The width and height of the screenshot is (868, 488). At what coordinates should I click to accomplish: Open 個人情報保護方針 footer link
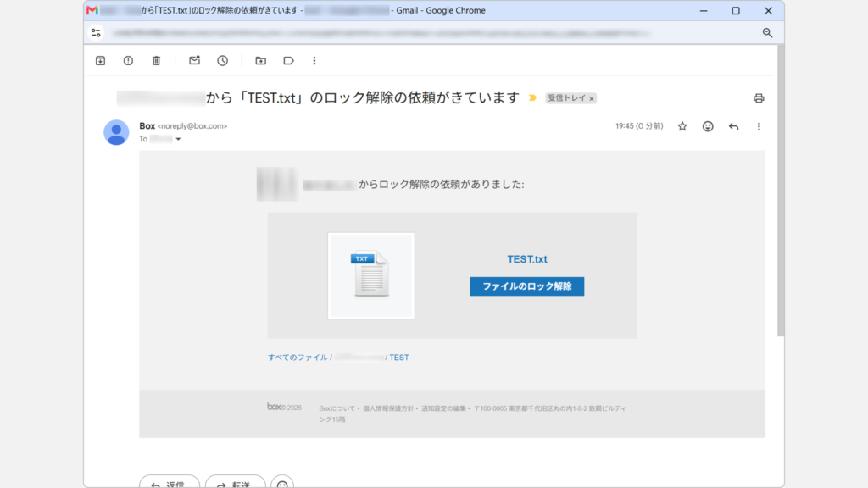(x=388, y=408)
